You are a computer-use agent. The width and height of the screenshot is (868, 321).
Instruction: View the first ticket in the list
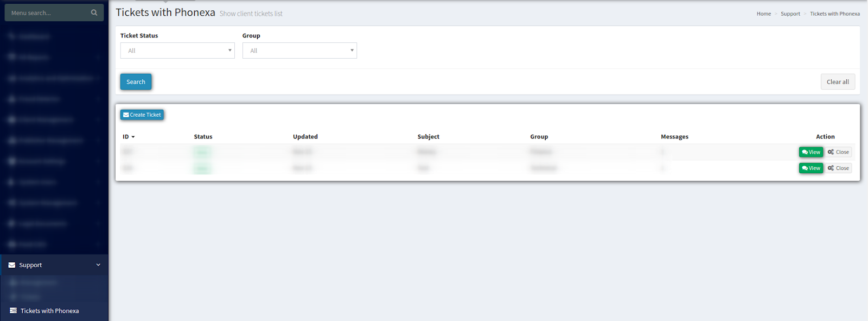[811, 152]
